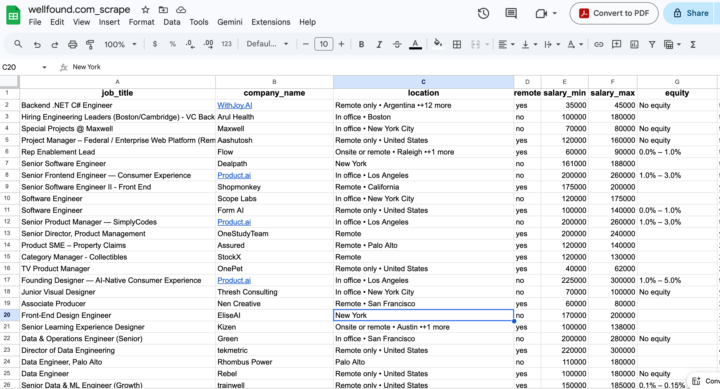
Task: Open more number formats 123
Action: point(226,44)
